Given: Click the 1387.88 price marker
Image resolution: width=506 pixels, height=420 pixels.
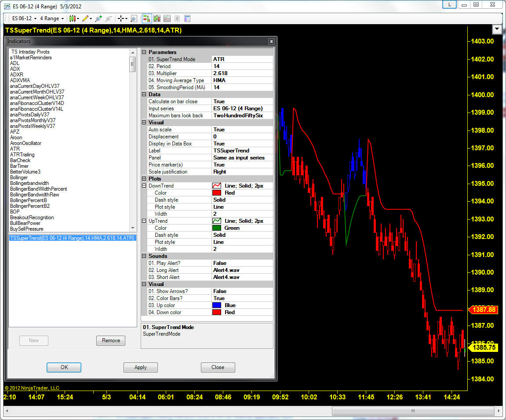Looking at the screenshot, I should click(x=483, y=310).
